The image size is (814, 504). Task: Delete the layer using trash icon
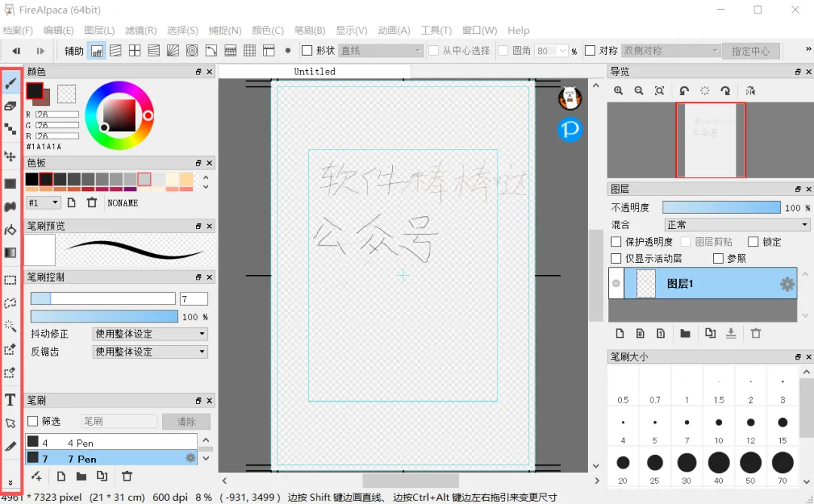[756, 333]
